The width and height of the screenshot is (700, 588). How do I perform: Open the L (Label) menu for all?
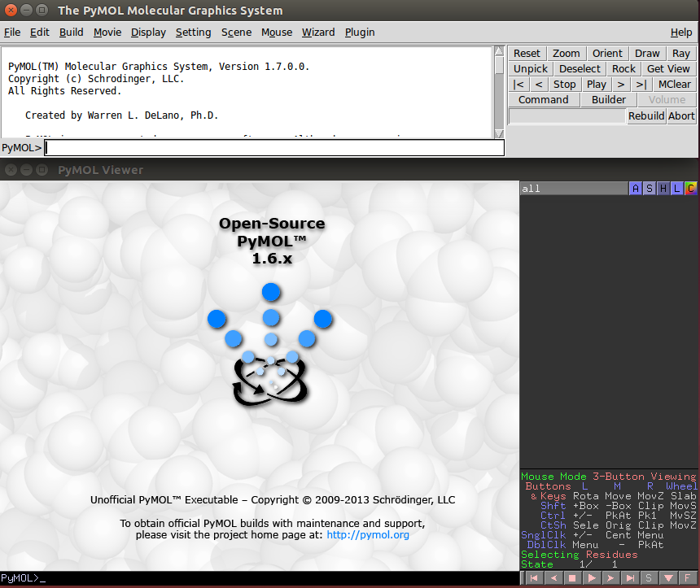tap(677, 189)
